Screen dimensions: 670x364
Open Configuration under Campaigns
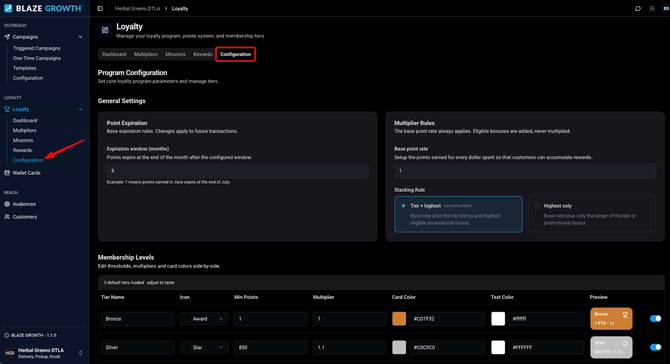coord(28,78)
